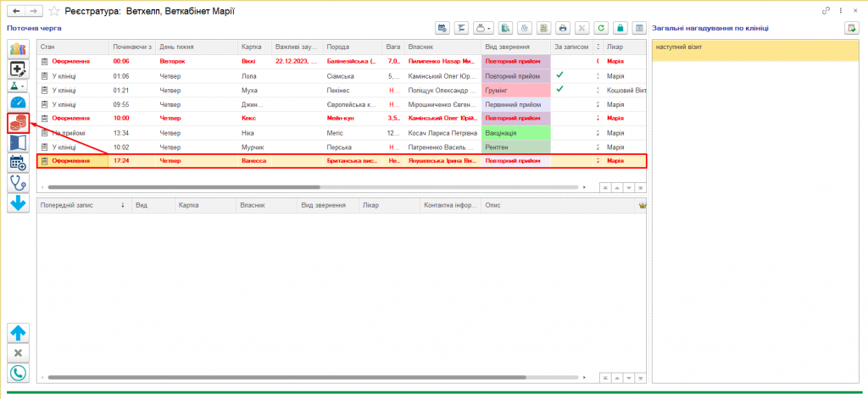Click the Порода column header
This screenshot has width=868, height=399.
click(x=352, y=47)
